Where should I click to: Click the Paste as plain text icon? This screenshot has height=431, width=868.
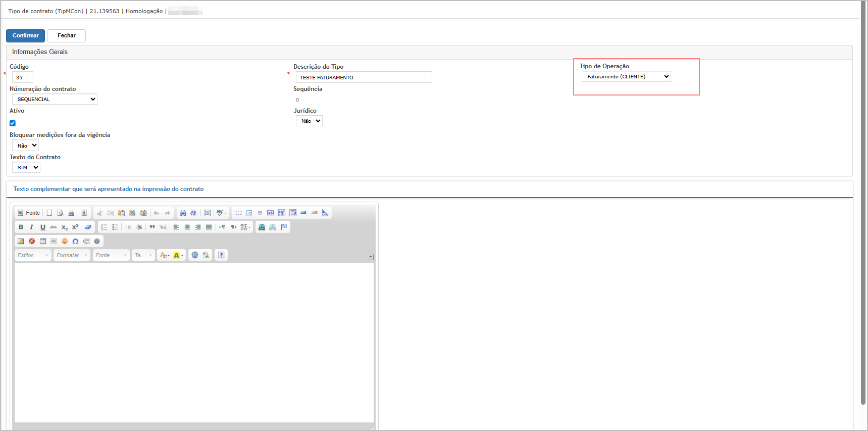[132, 213]
